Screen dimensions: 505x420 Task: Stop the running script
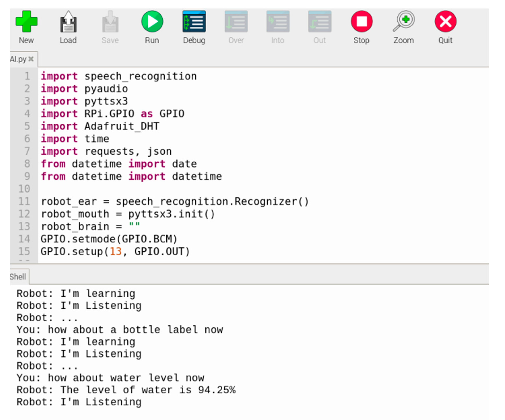click(361, 22)
